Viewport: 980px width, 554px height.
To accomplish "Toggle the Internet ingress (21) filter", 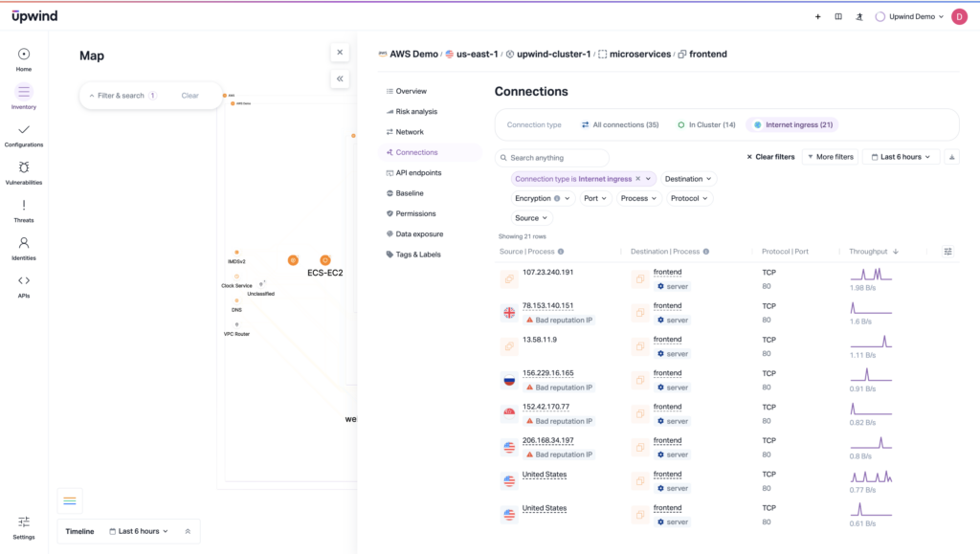I will click(x=792, y=124).
